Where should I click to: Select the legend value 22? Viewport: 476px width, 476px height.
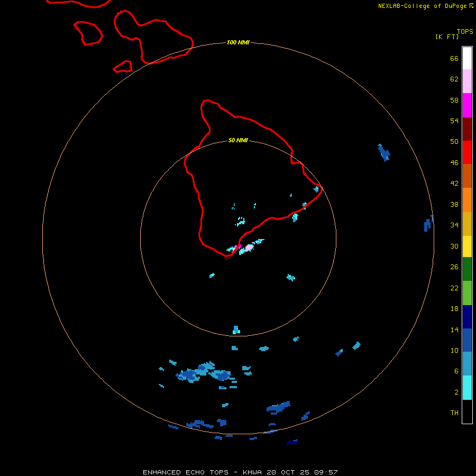(454, 288)
